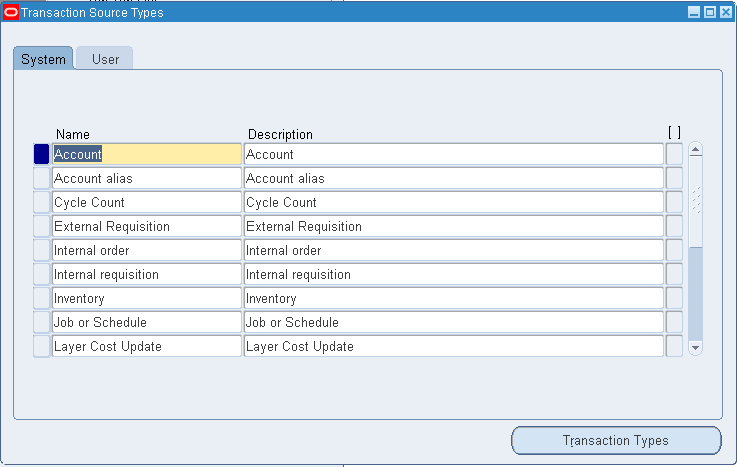Switch to the User tab
Viewport: 737px width, 467px height.
coord(105,59)
